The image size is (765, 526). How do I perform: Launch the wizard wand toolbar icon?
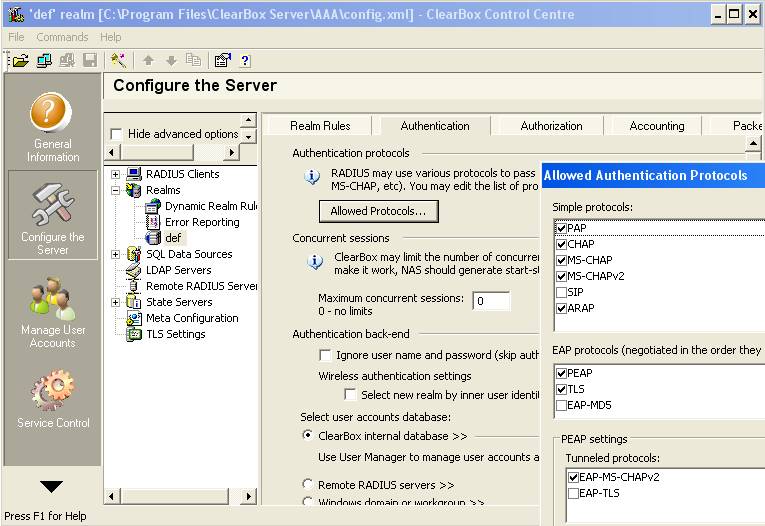tap(118, 61)
